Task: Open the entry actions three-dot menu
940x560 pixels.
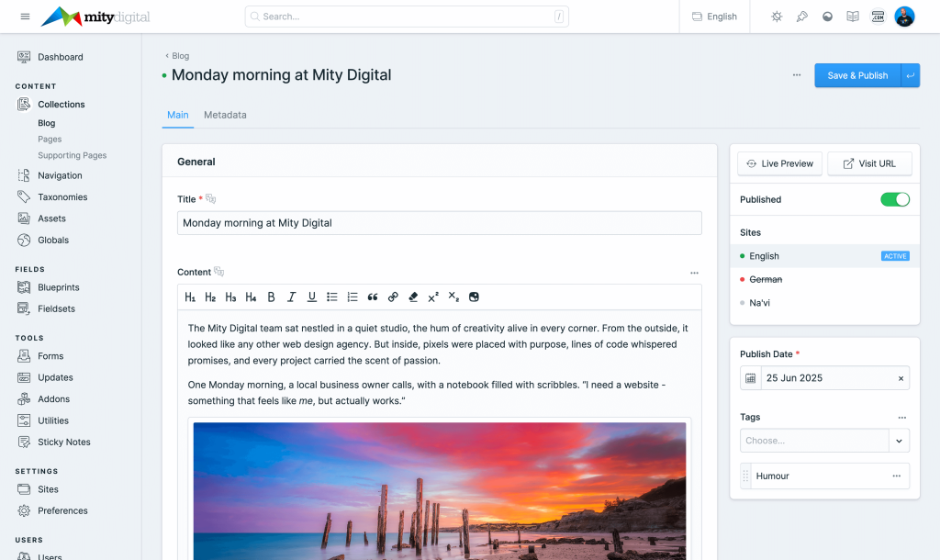Action: click(797, 75)
